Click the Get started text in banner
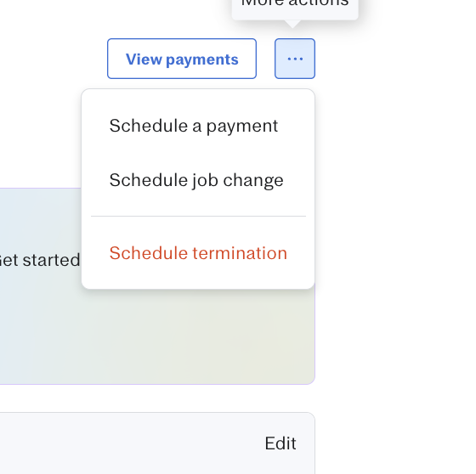The image size is (476, 474). pos(40,260)
